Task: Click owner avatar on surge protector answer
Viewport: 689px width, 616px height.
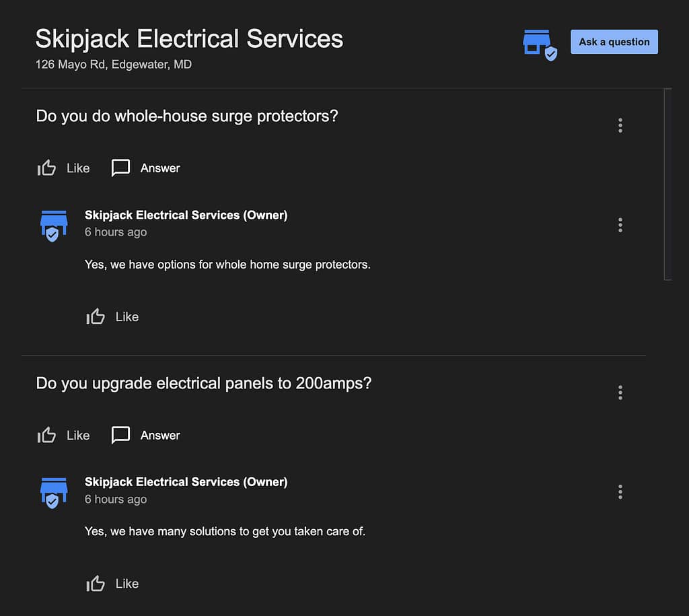Action: 54,226
